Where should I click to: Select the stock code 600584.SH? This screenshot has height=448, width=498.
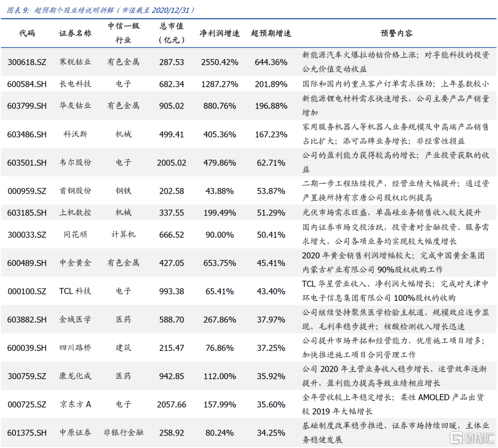[x=27, y=84]
